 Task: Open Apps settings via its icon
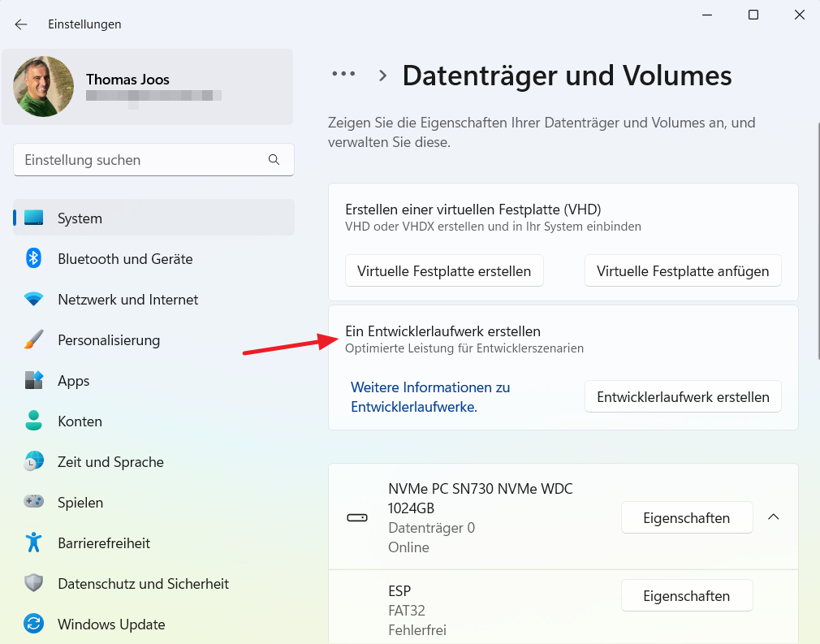coord(34,380)
